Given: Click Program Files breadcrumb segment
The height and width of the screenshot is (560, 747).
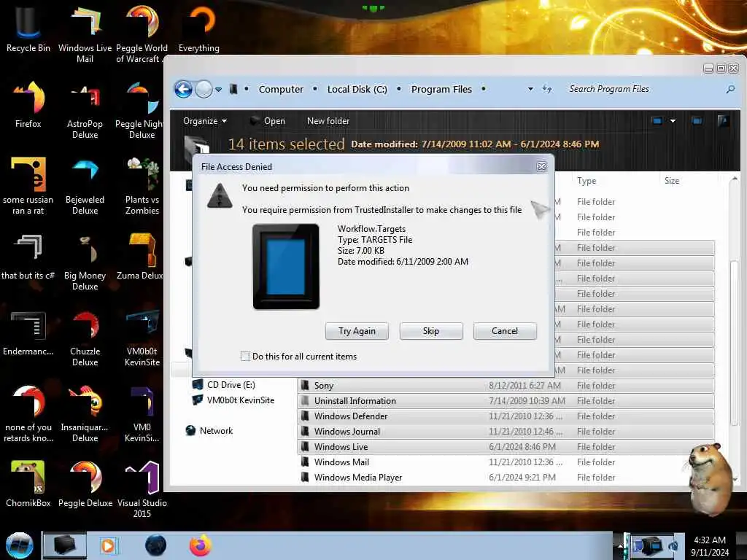Looking at the screenshot, I should pyautogui.click(x=441, y=89).
